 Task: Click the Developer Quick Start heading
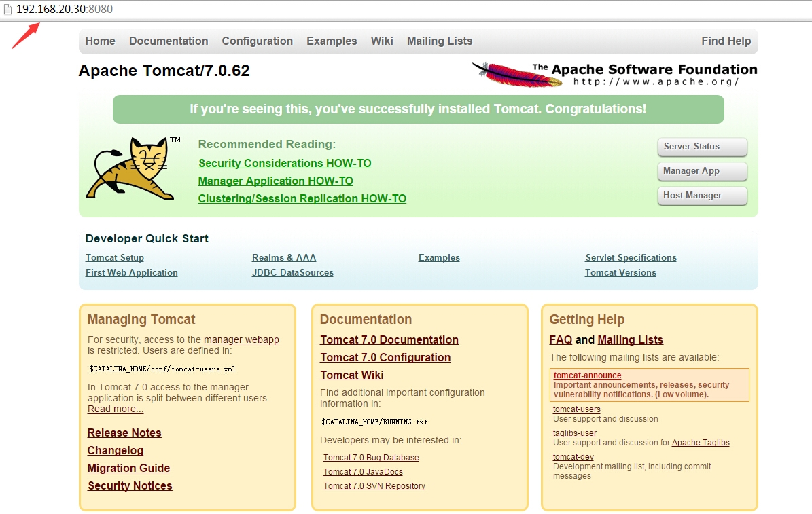147,238
